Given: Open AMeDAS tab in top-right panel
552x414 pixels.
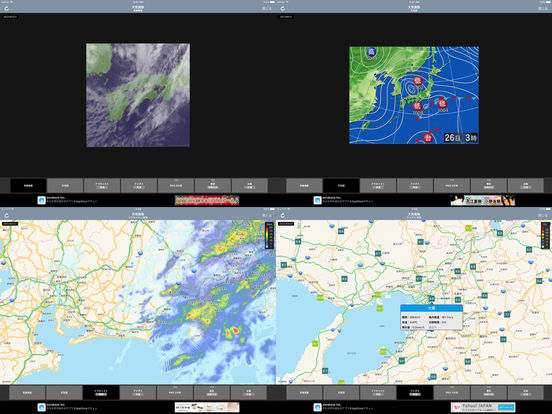Looking at the screenshot, I should (x=415, y=186).
